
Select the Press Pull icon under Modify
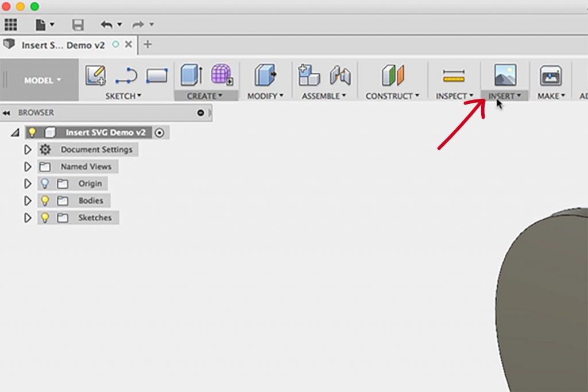[x=265, y=75]
